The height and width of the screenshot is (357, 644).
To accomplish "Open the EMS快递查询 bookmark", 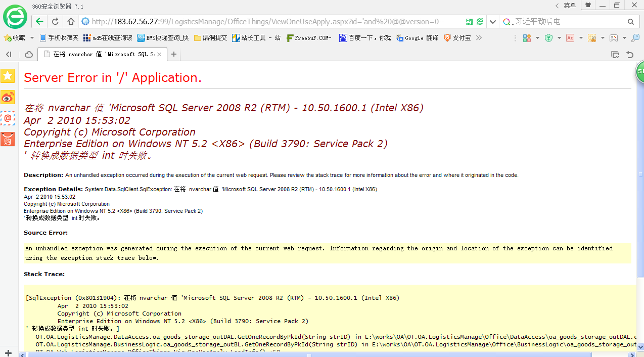I will point(163,38).
